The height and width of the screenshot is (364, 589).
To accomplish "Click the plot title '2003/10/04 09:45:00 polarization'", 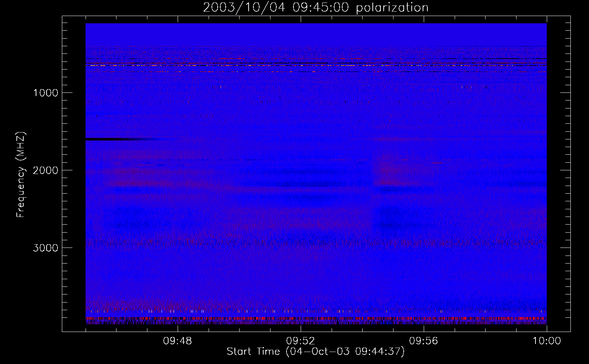I will (x=316, y=8).
